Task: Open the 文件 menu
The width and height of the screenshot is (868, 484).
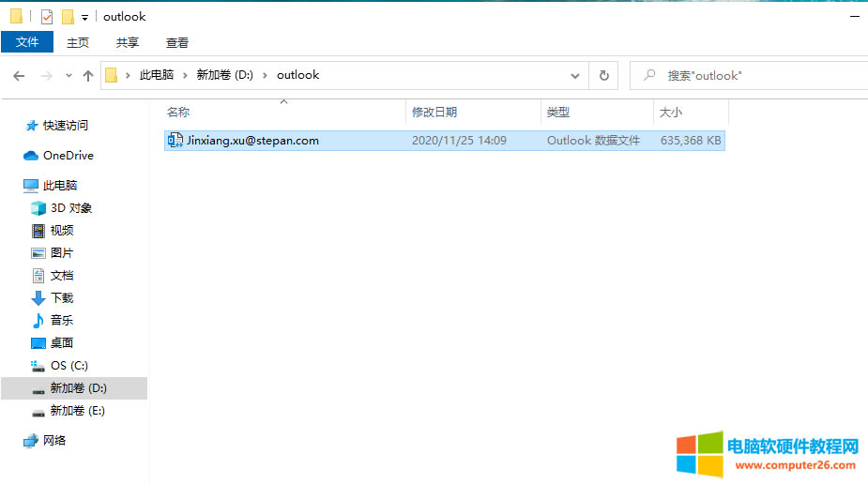Action: [27, 42]
